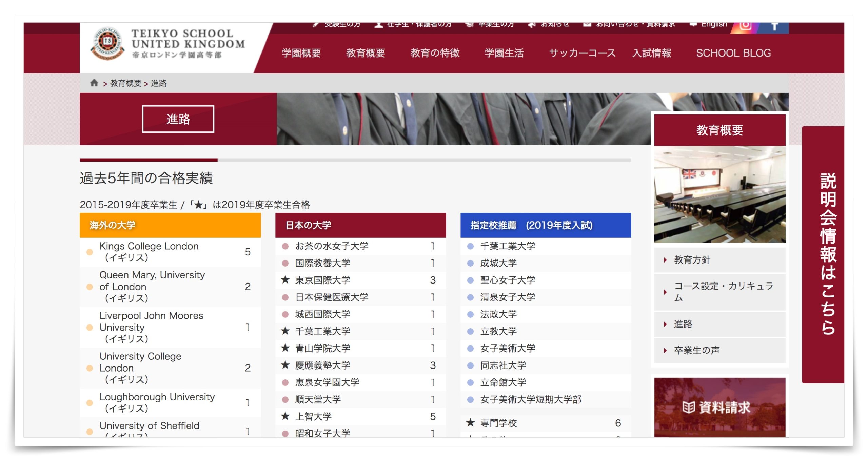Click the 指定校推薦 blue column header

[x=546, y=225]
